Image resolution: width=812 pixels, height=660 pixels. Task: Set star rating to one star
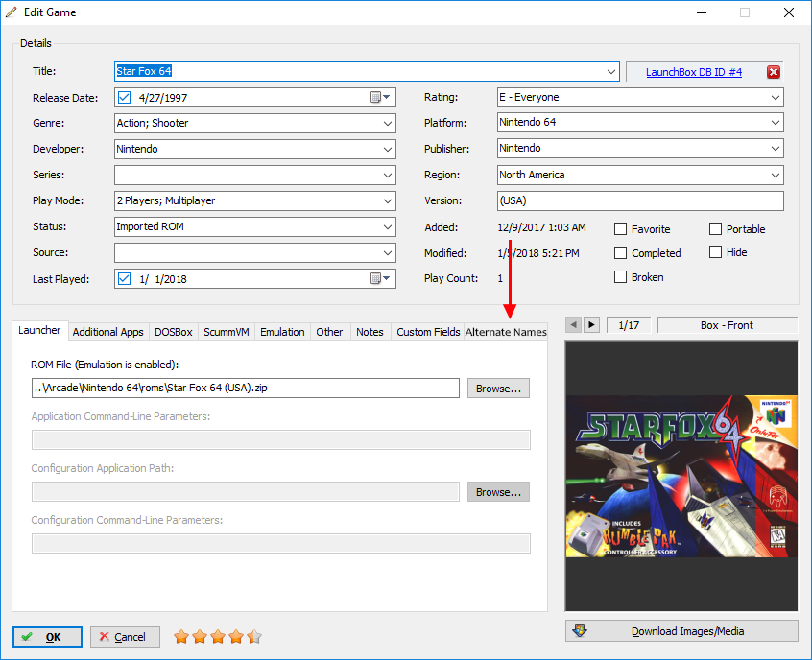point(181,637)
